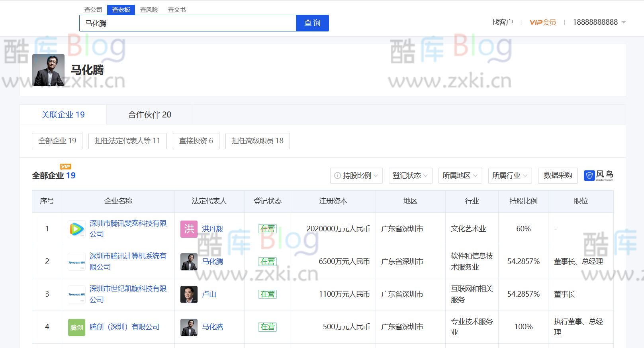Click the 查询 search button

(312, 23)
